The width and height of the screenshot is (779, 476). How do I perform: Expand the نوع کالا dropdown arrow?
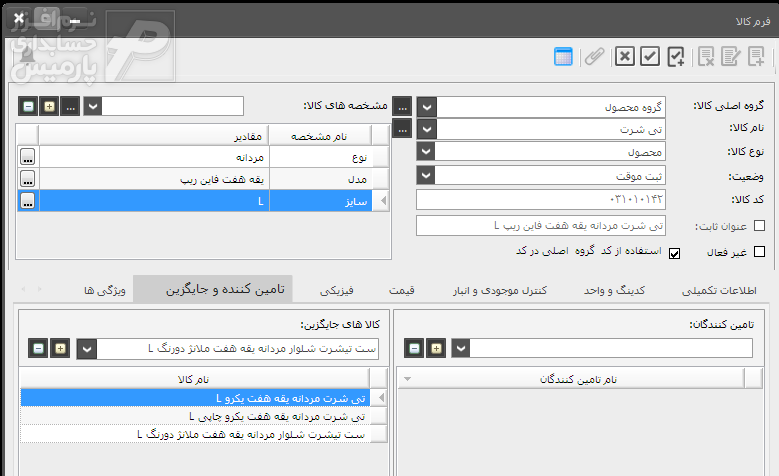tap(426, 151)
